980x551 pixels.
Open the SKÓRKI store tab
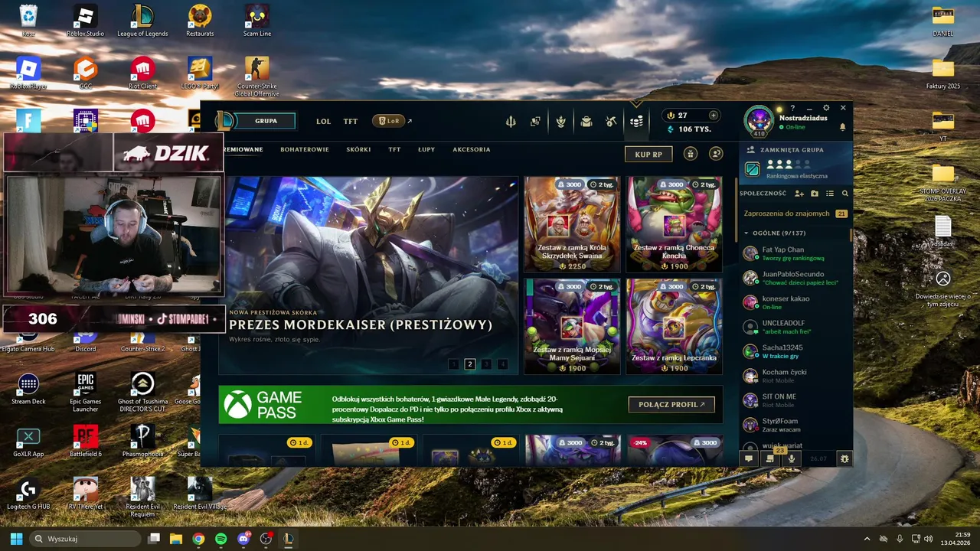pos(358,149)
